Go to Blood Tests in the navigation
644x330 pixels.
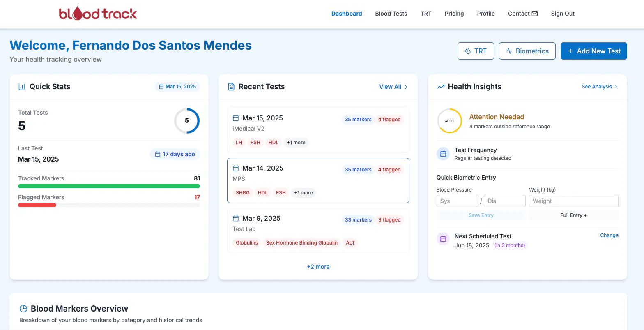point(391,14)
